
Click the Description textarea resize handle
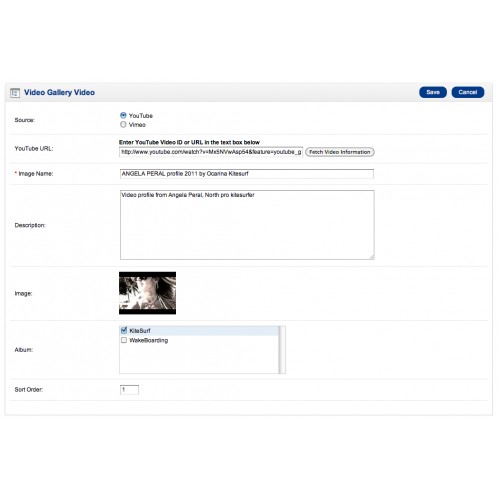click(372, 257)
